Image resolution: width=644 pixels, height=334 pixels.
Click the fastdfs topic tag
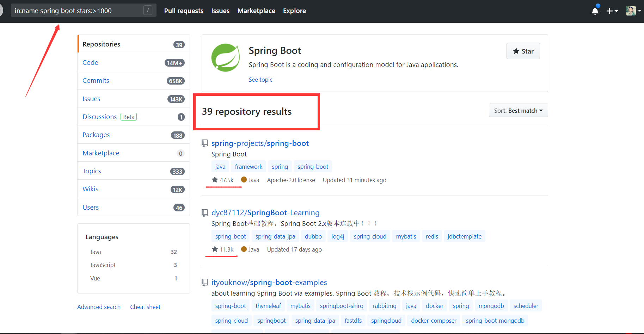click(353, 321)
